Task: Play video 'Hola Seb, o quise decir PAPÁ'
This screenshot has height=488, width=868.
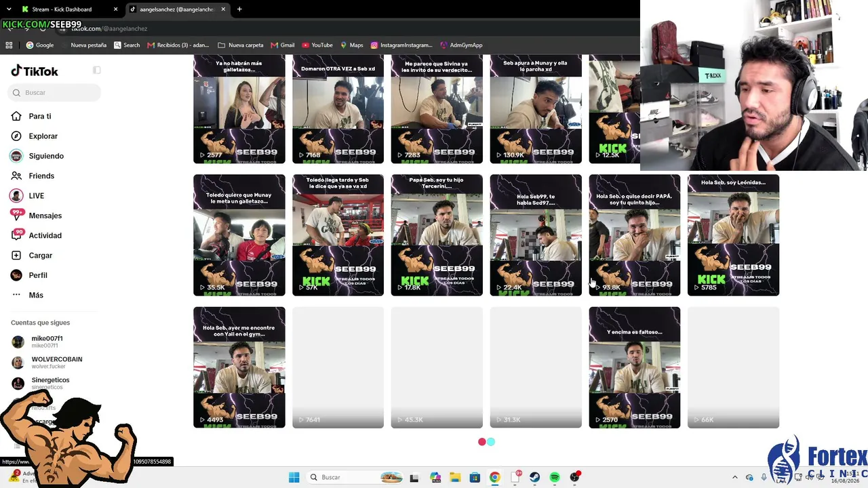Action: pos(635,235)
